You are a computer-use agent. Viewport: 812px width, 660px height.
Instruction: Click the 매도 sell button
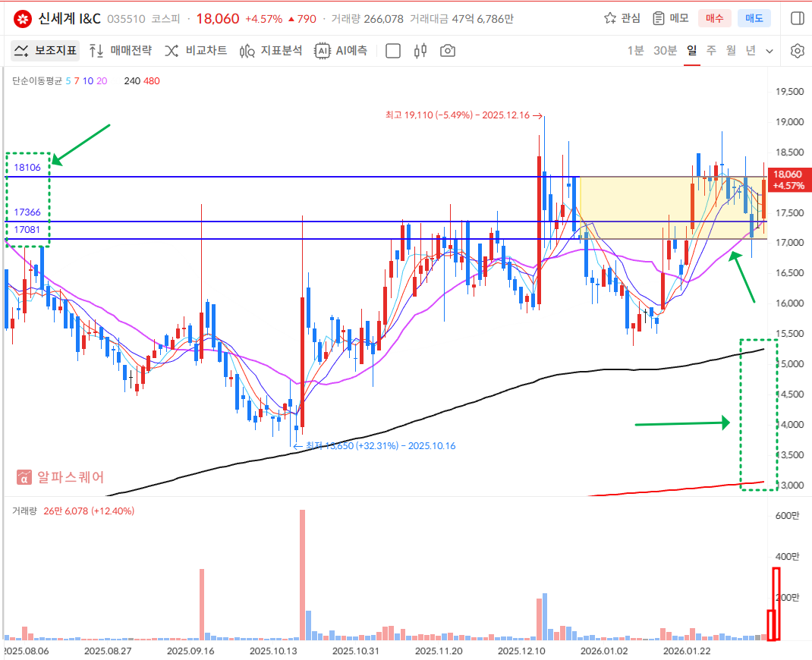[x=754, y=18]
